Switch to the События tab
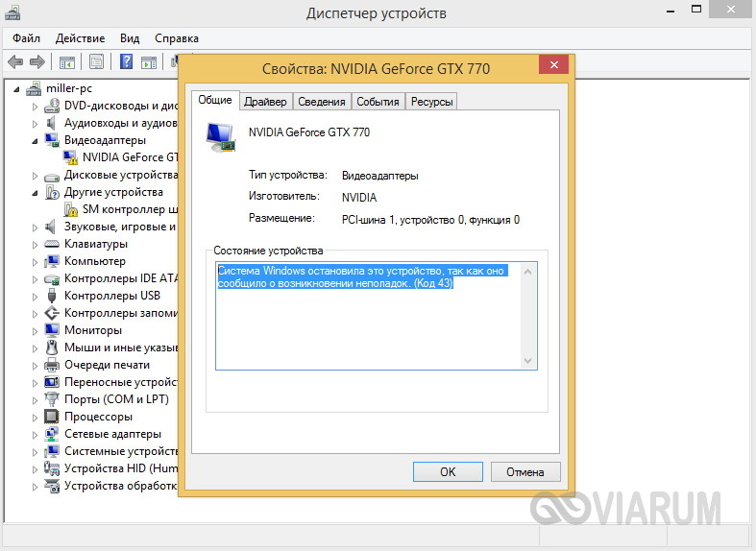Viewport: 756px width, 551px height. (x=378, y=102)
